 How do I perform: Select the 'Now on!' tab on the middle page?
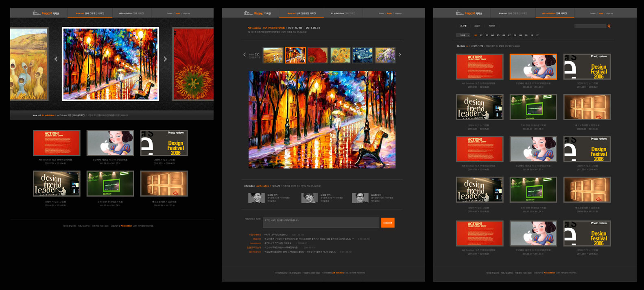301,13
